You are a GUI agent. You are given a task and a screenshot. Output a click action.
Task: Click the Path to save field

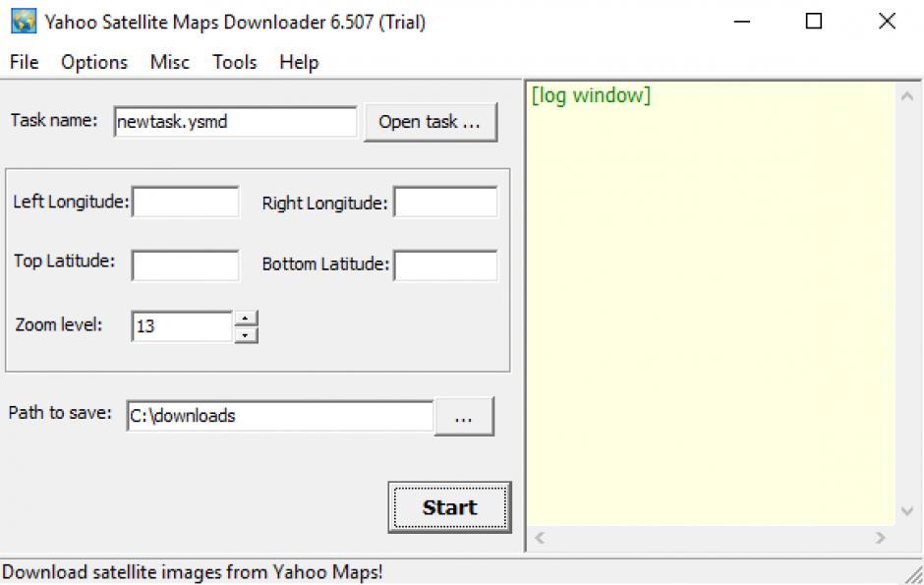click(x=279, y=416)
